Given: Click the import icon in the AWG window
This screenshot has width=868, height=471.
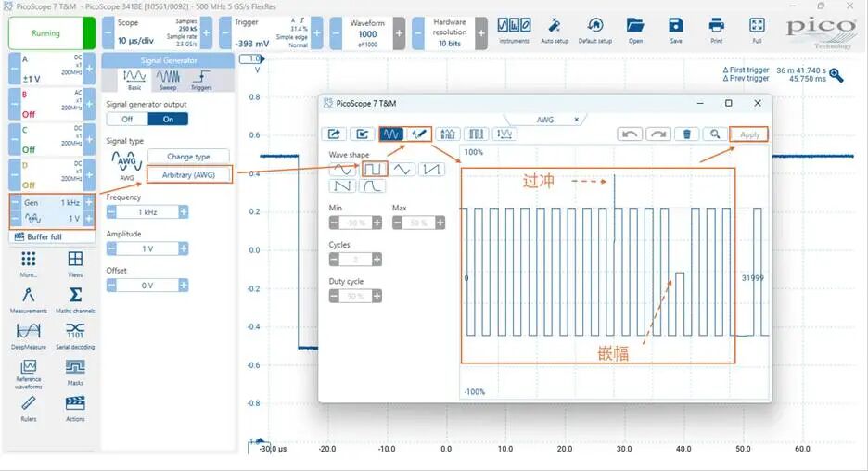Looking at the screenshot, I should pos(362,134).
